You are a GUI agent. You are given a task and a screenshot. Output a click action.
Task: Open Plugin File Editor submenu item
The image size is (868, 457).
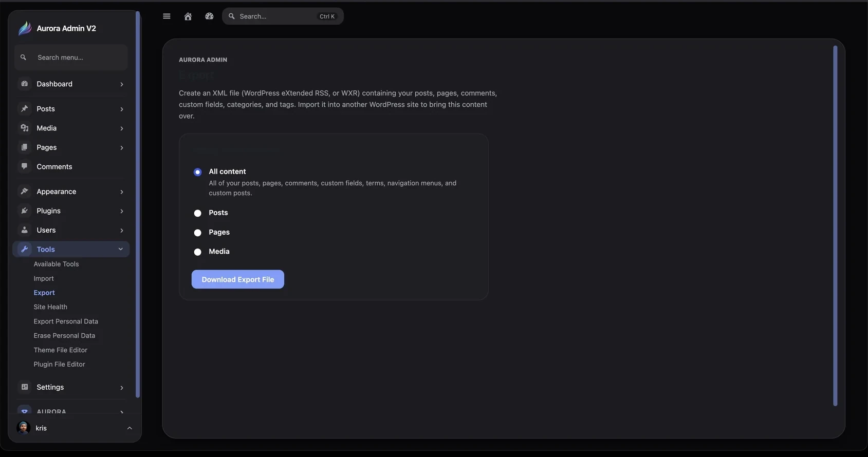pyautogui.click(x=60, y=365)
